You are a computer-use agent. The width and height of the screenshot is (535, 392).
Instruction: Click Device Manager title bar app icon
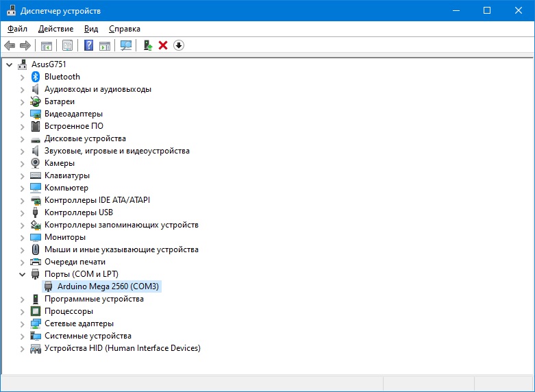[11, 10]
